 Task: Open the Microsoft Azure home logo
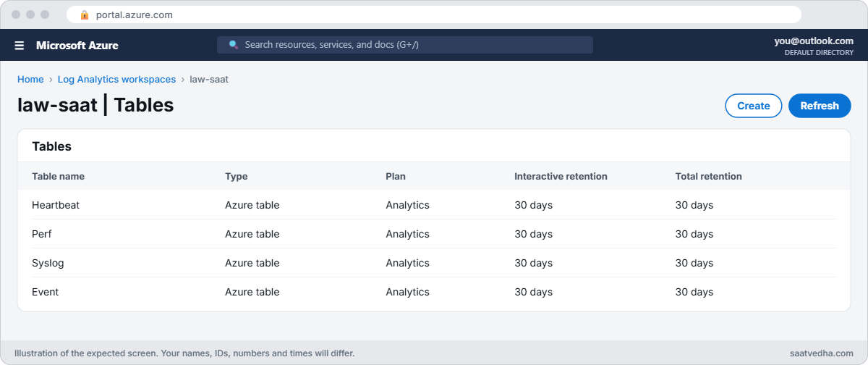point(77,46)
